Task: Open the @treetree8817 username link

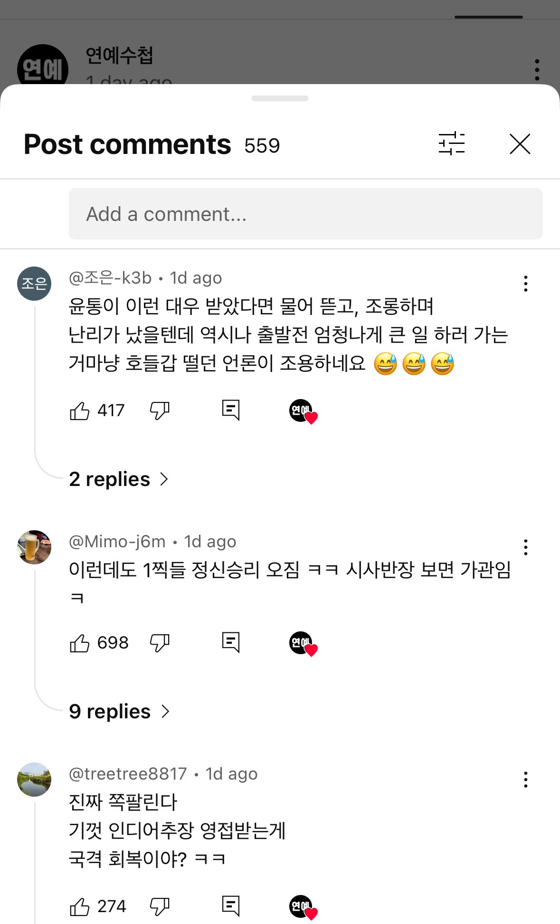Action: pos(128,774)
